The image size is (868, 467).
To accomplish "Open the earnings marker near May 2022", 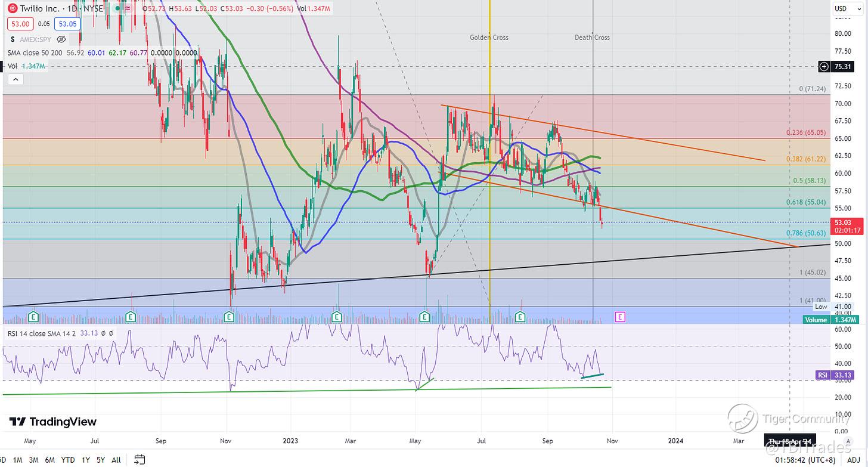I will (33, 317).
